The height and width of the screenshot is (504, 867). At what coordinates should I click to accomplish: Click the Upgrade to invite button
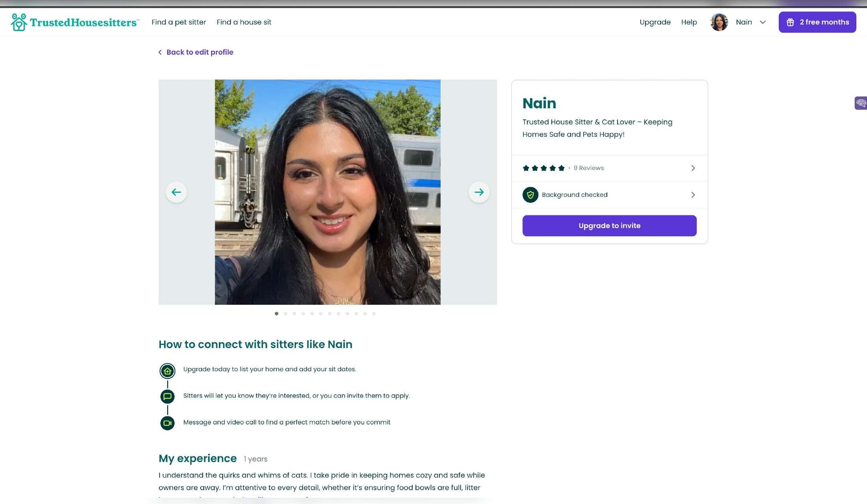point(609,226)
